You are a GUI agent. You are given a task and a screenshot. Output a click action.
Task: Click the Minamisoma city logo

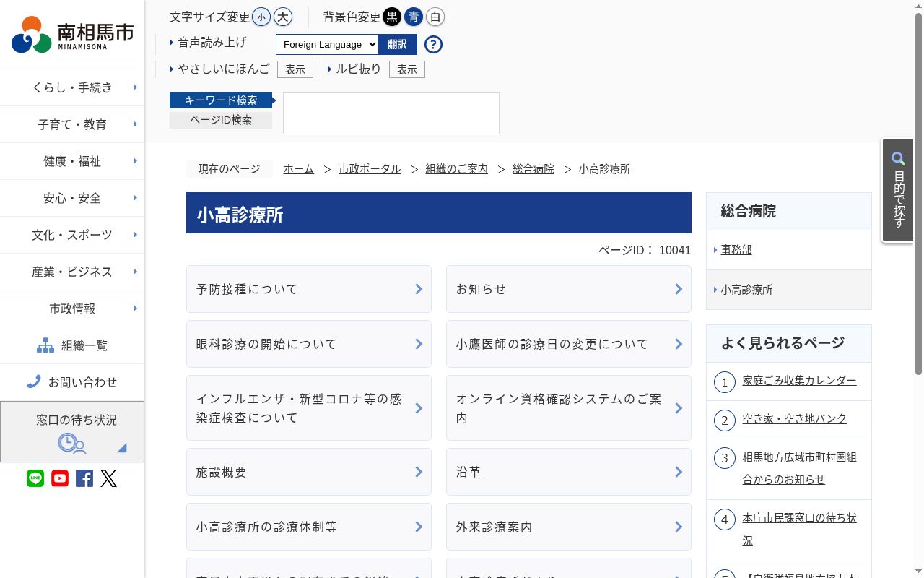[x=72, y=34]
